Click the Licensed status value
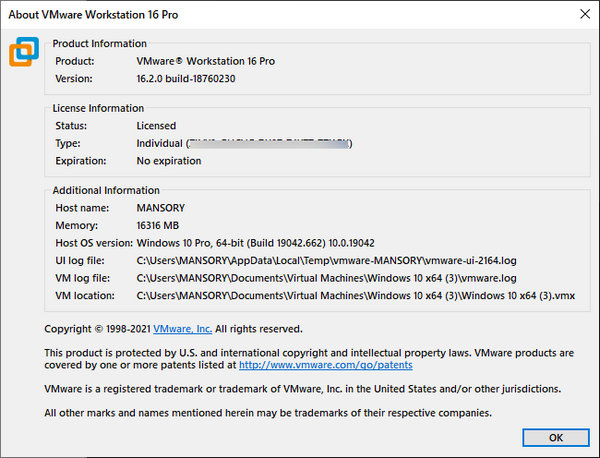Screen dimensions: 600x458 coord(156,126)
